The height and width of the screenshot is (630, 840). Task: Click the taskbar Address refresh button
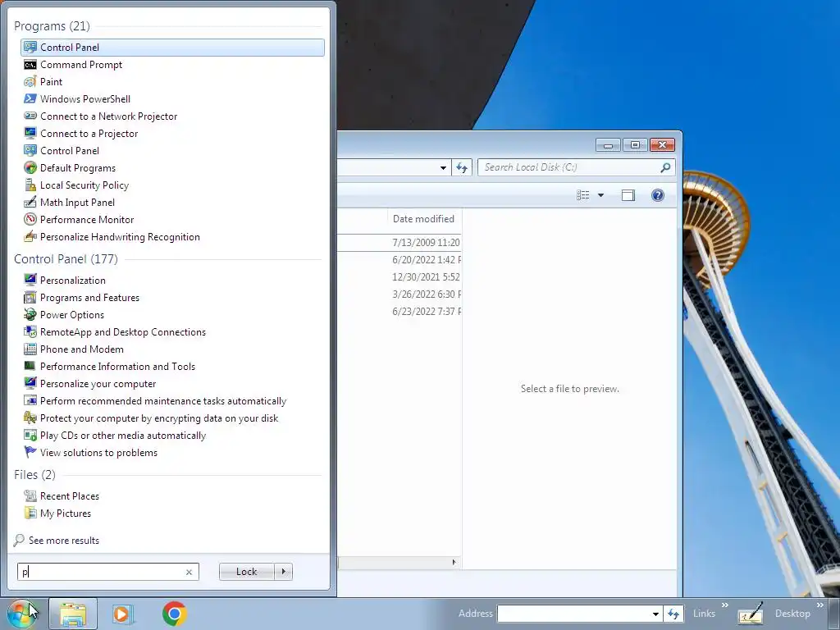point(673,614)
